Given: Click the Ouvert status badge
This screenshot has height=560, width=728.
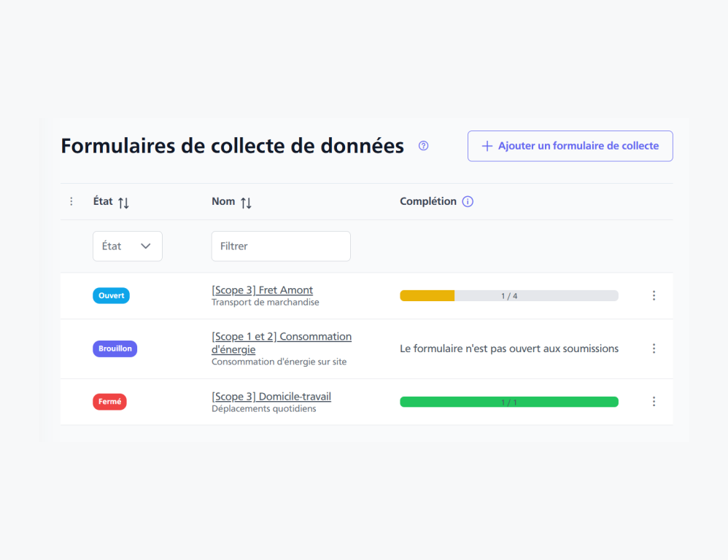Looking at the screenshot, I should (111, 295).
